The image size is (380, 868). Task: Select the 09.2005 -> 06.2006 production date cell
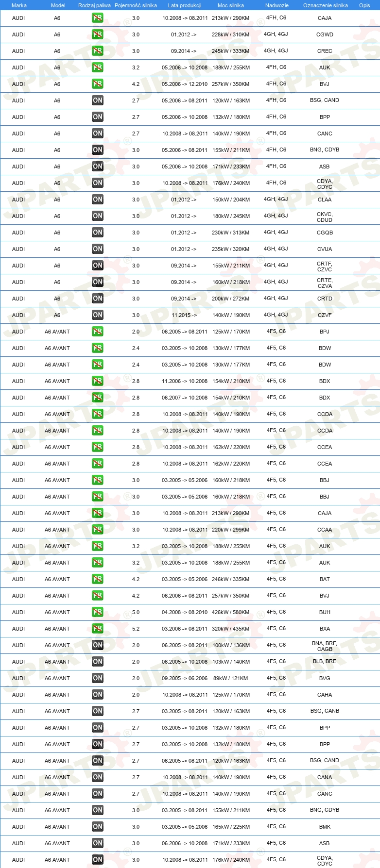point(185,678)
